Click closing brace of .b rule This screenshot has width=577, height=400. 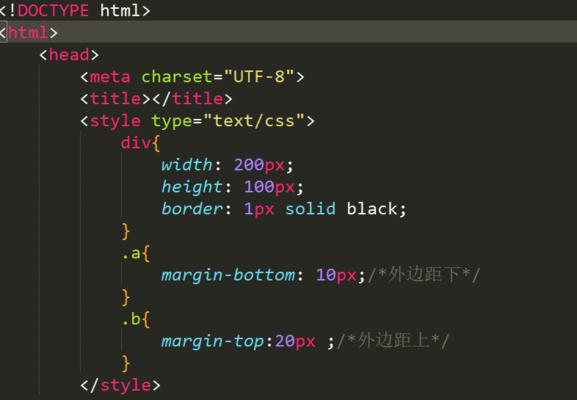(x=125, y=363)
